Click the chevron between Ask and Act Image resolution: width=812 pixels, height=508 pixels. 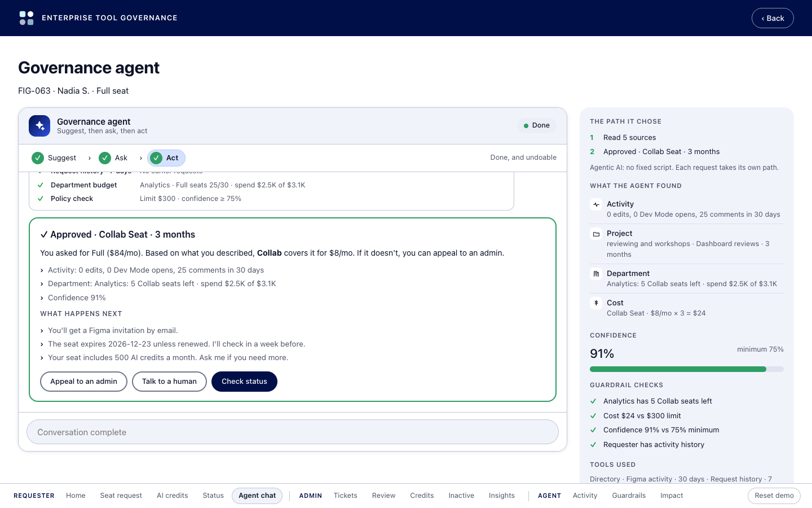click(140, 158)
